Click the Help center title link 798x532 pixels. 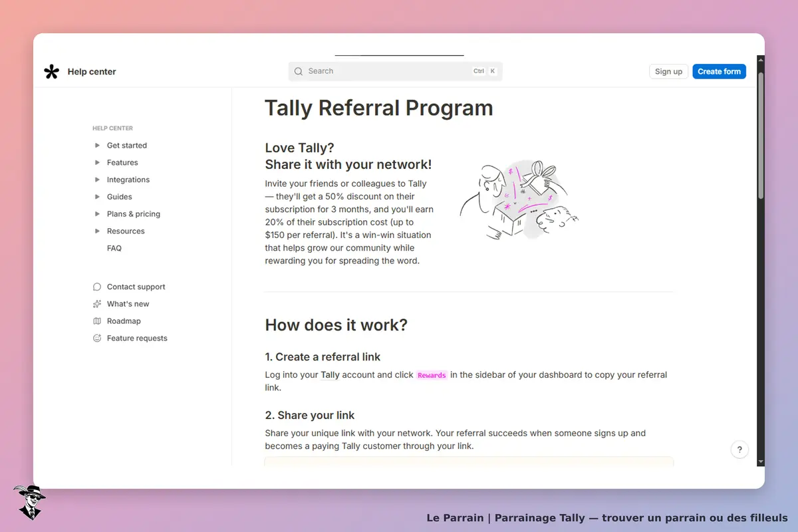point(92,72)
